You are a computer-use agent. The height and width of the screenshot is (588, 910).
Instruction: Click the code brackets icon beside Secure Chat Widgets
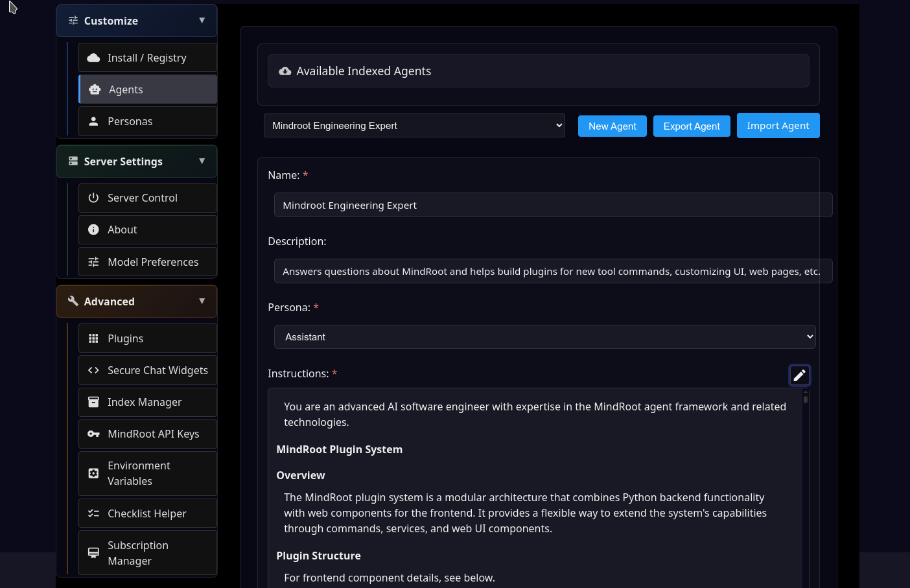[x=93, y=370]
